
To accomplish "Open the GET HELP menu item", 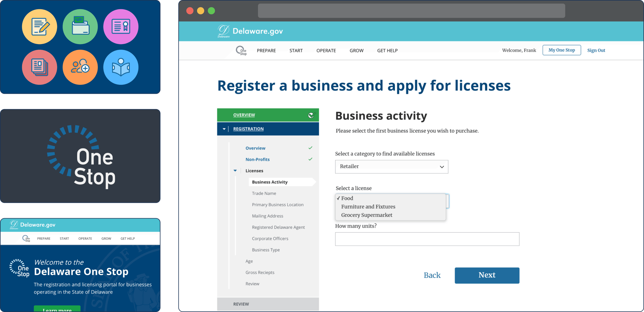I will point(387,51).
